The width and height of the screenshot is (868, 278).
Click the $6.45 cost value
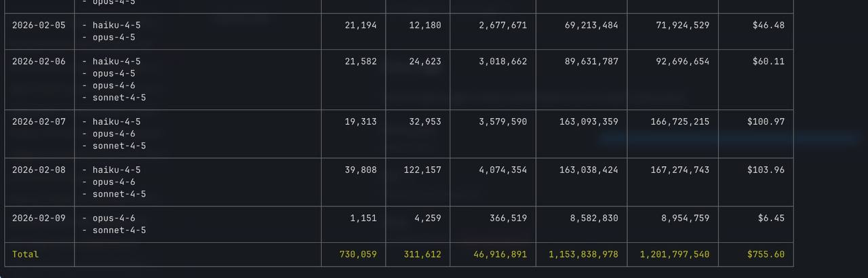771,218
